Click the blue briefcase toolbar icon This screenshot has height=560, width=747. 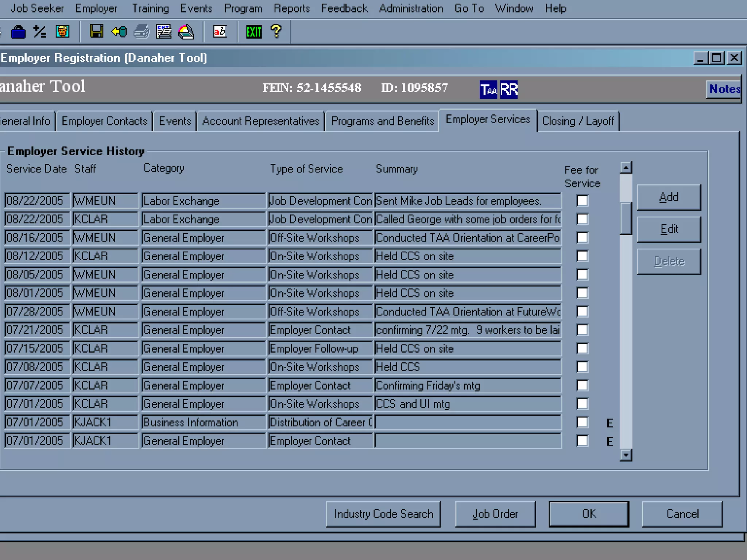click(18, 32)
